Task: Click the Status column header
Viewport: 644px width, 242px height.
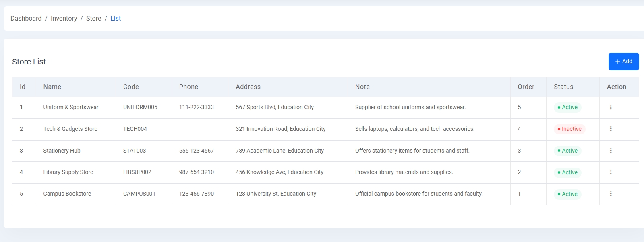Action: [x=563, y=87]
